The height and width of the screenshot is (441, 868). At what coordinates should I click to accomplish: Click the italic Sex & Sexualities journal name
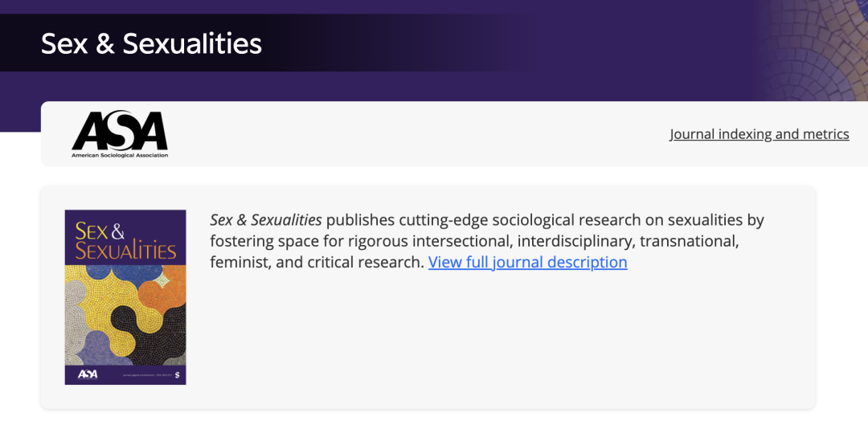point(266,219)
